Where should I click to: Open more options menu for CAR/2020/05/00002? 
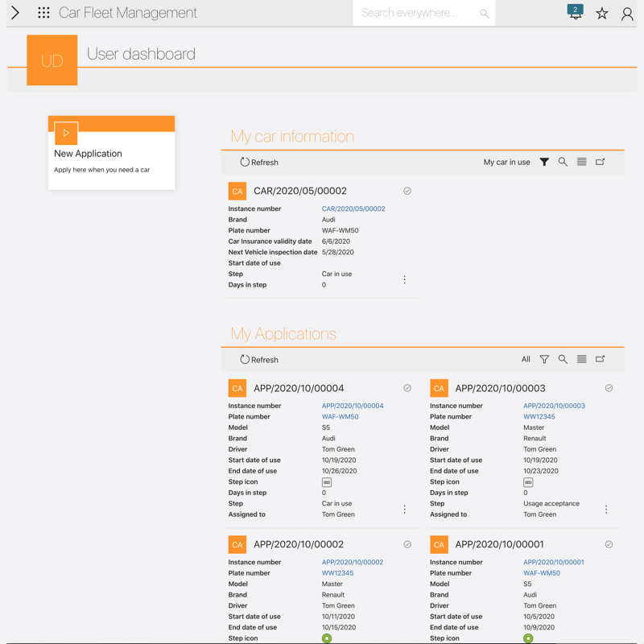(x=404, y=279)
